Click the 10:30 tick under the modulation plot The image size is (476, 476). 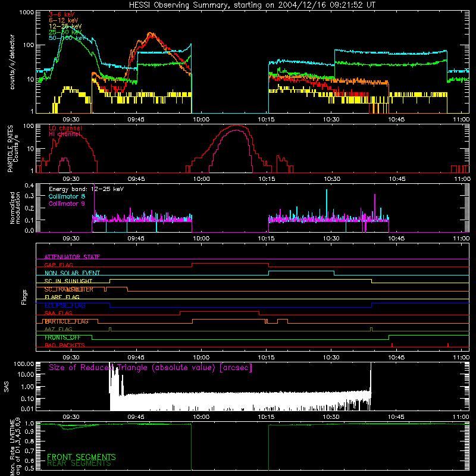pyautogui.click(x=331, y=239)
